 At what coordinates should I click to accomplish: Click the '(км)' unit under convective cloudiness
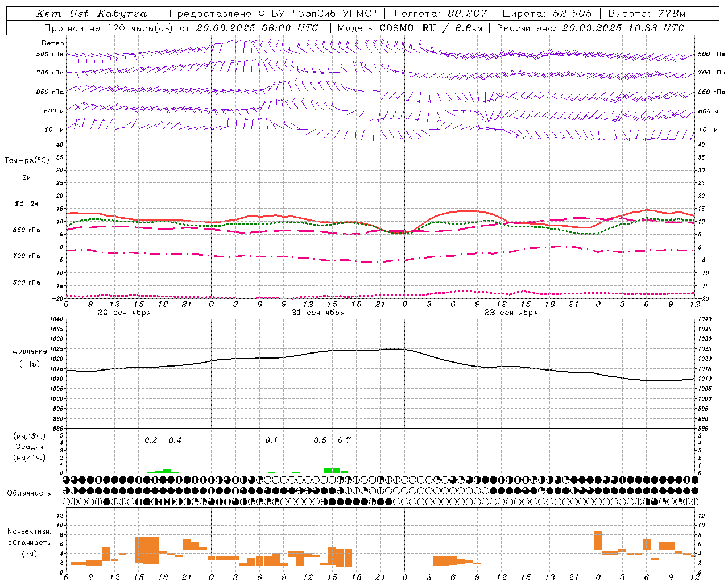pos(29,554)
